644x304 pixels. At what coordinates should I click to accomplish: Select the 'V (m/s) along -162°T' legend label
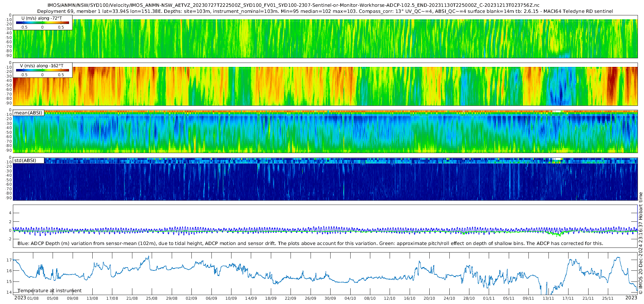click(x=42, y=66)
